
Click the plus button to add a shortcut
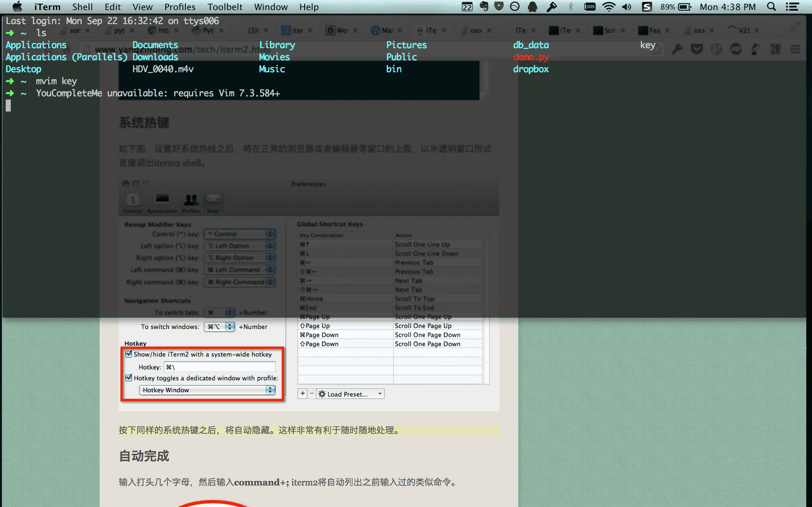pyautogui.click(x=302, y=393)
